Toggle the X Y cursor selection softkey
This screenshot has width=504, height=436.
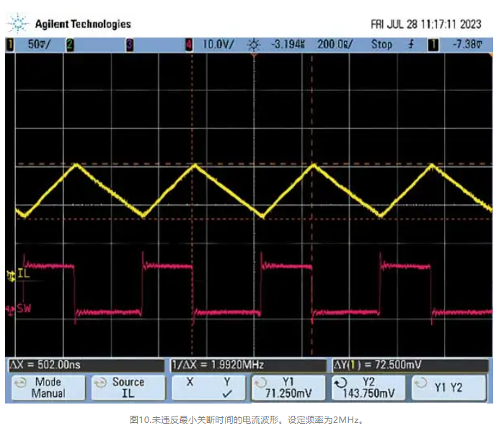(x=208, y=388)
